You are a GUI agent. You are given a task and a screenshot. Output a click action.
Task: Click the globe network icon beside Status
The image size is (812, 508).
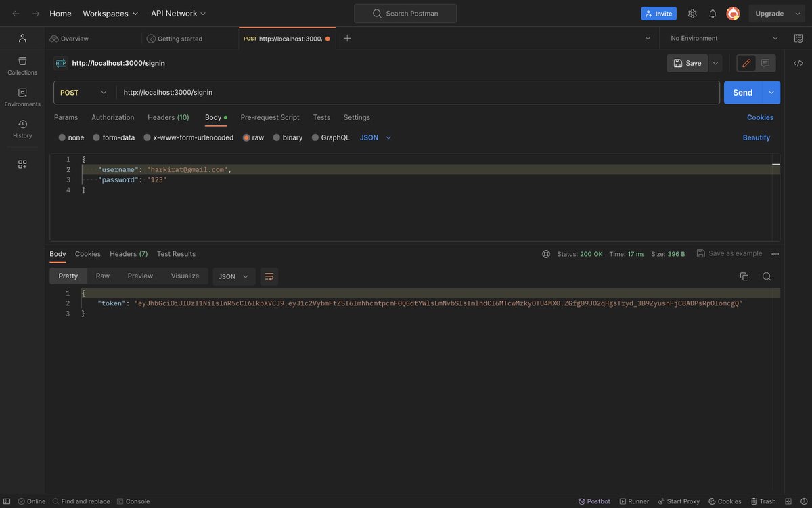pyautogui.click(x=546, y=254)
